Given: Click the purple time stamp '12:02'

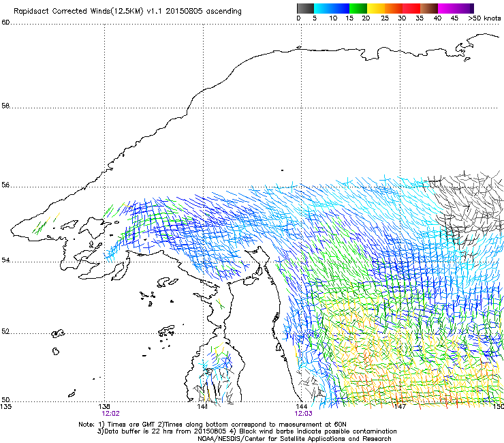Looking at the screenshot, I should 110,414.
